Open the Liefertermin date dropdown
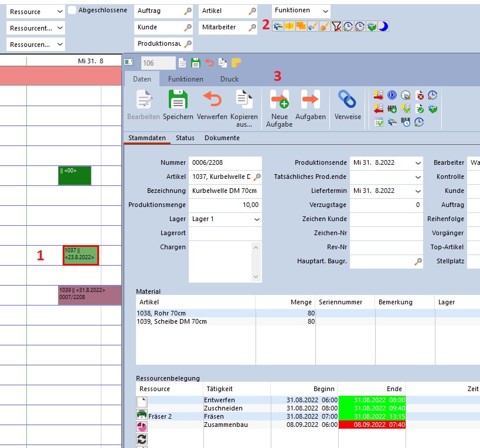 418,191
